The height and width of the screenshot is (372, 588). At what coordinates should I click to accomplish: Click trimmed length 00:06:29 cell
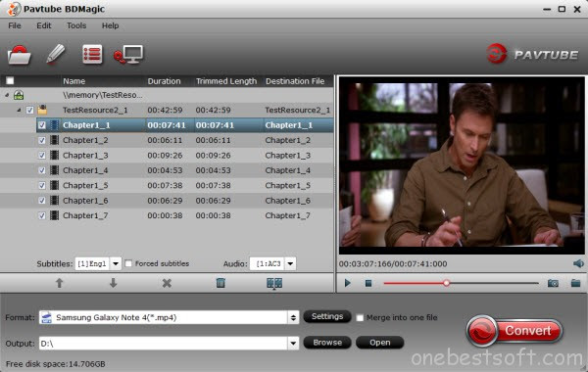213,201
